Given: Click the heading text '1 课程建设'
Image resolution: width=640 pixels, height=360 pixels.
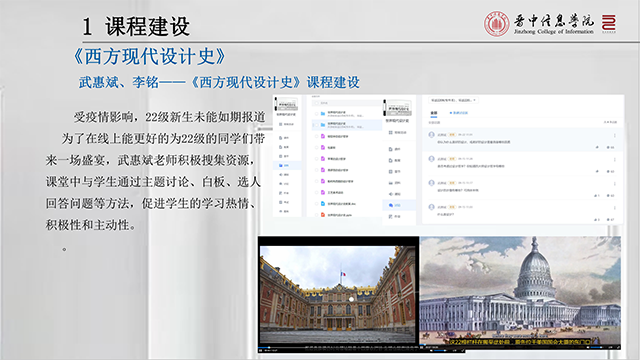Looking at the screenshot, I should [x=136, y=27].
